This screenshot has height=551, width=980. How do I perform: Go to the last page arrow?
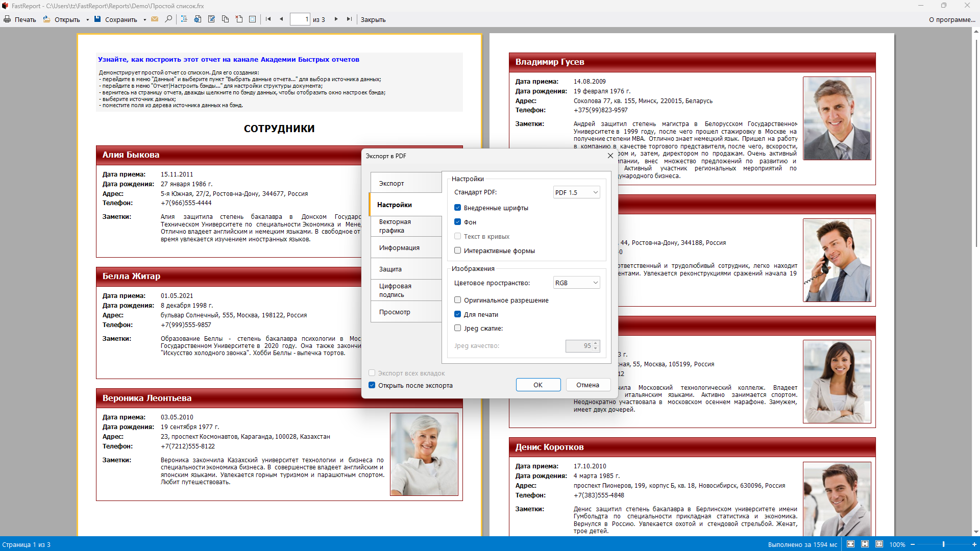[349, 19]
